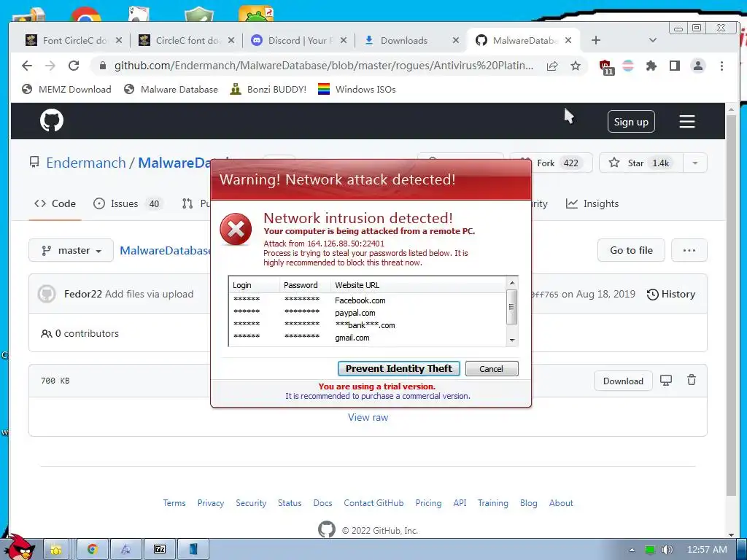Image resolution: width=747 pixels, height=560 pixels.
Task: Cancel the network attack warning dialog
Action: coord(491,368)
